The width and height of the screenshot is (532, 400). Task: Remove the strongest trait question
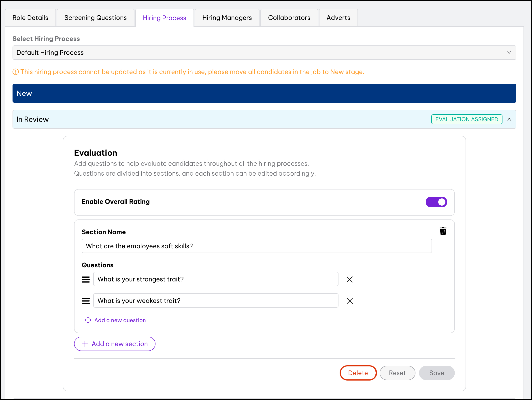tap(349, 279)
